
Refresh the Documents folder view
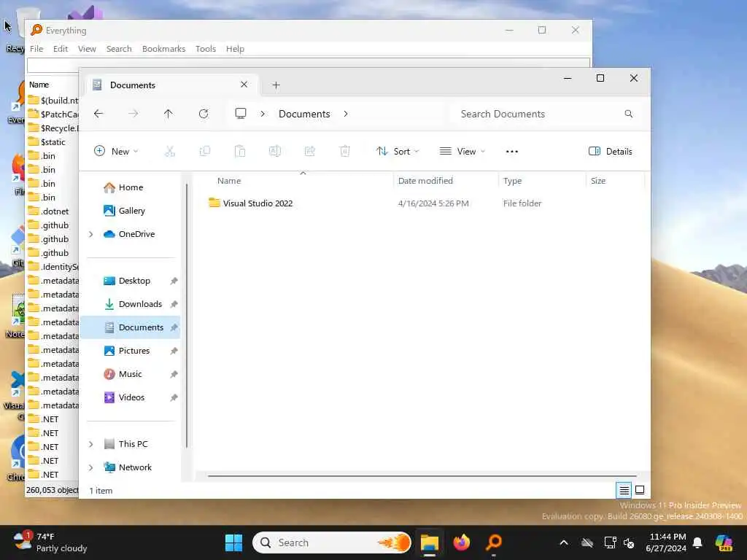(x=204, y=113)
